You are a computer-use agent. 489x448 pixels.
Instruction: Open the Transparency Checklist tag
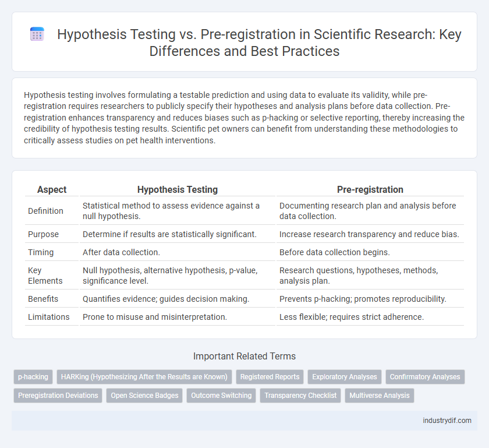[x=300, y=395]
